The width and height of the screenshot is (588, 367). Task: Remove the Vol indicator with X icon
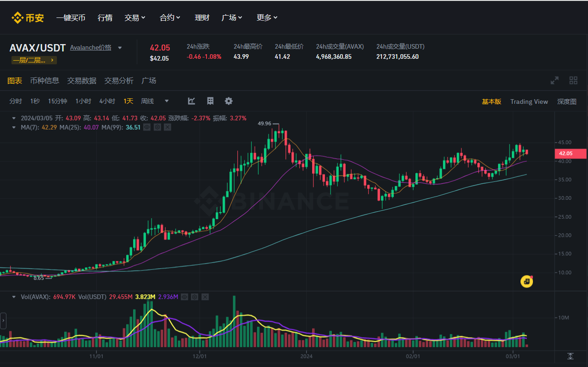(205, 297)
